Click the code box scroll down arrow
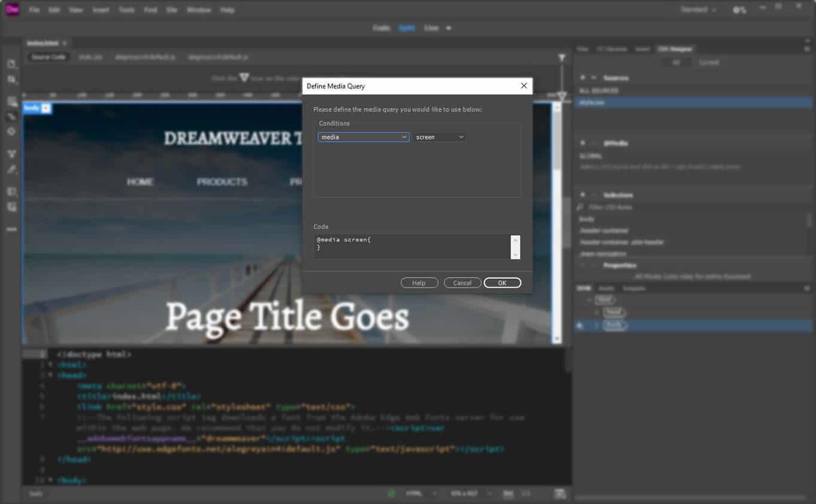 click(516, 255)
